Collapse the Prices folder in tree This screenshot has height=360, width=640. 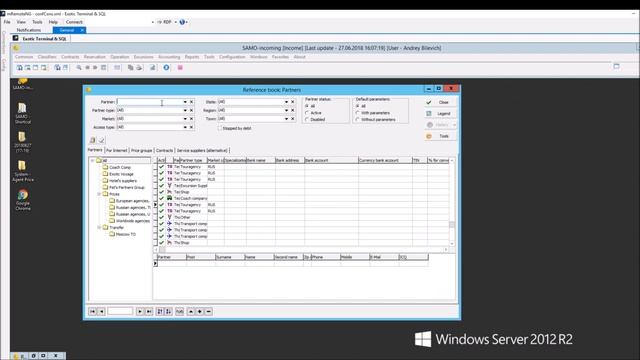[99, 194]
